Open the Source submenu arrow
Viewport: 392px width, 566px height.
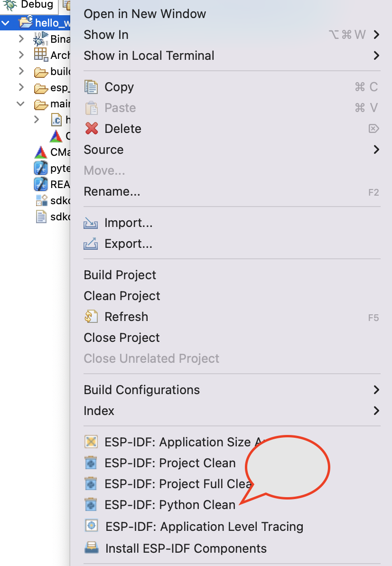pyautogui.click(x=376, y=150)
